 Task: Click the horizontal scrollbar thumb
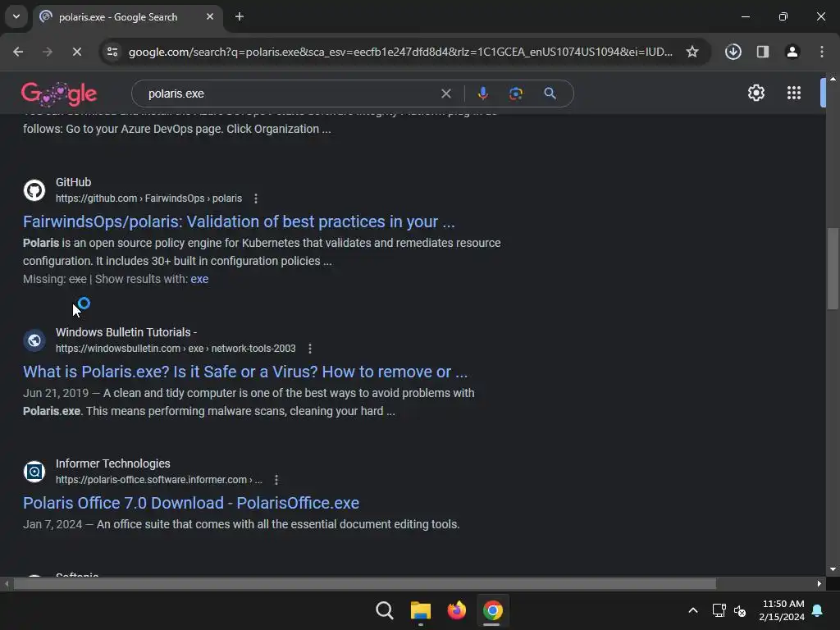tap(364, 583)
